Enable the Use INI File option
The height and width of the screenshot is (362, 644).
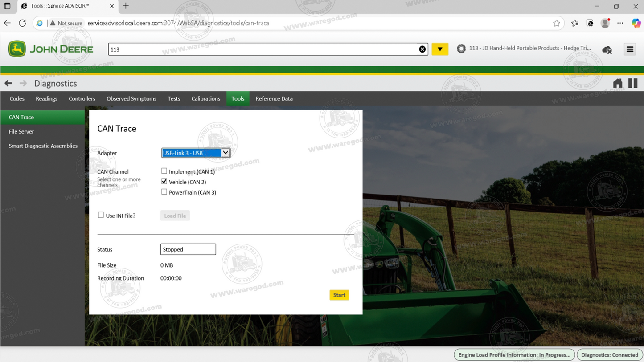point(101,215)
